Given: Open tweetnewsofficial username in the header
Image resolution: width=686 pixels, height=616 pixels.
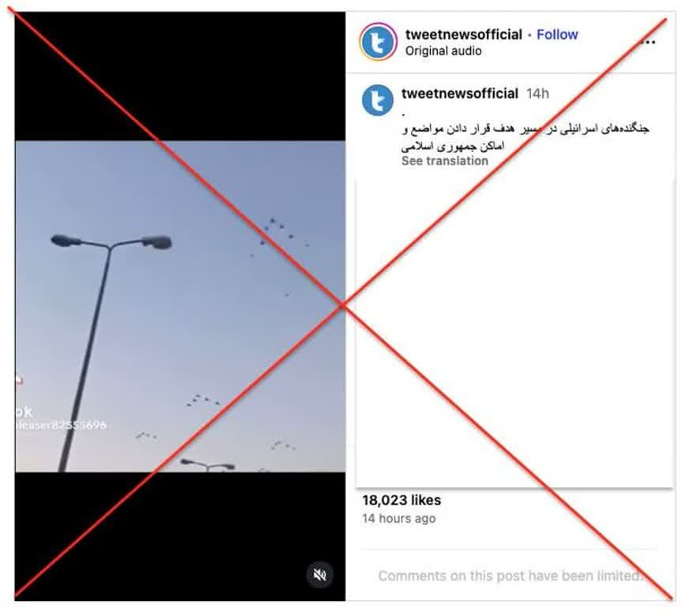Looking at the screenshot, I should pos(463,34).
